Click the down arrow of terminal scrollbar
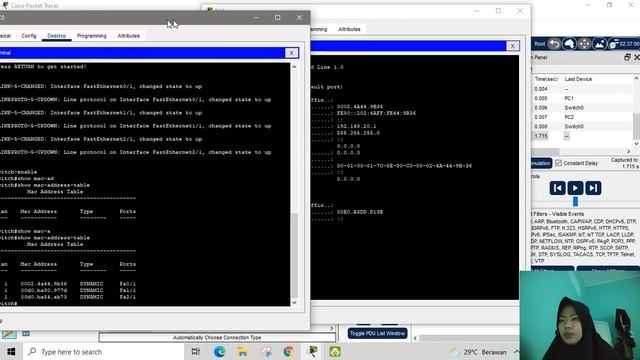 294,302
